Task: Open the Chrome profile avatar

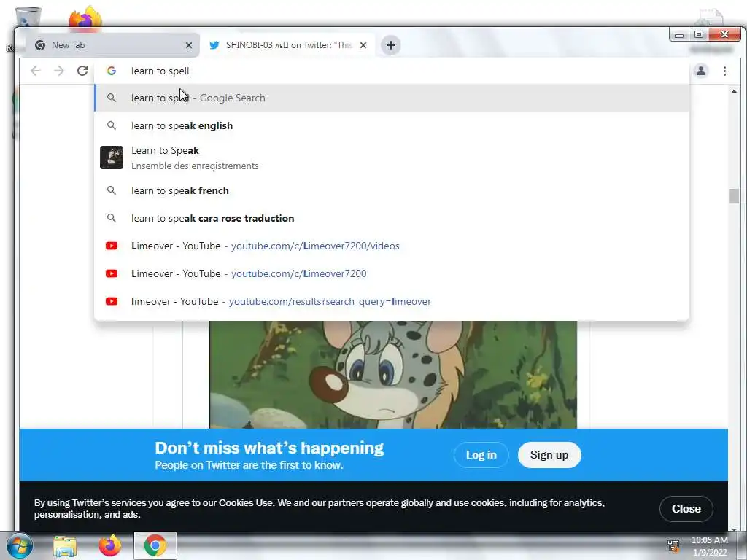Action: (701, 71)
